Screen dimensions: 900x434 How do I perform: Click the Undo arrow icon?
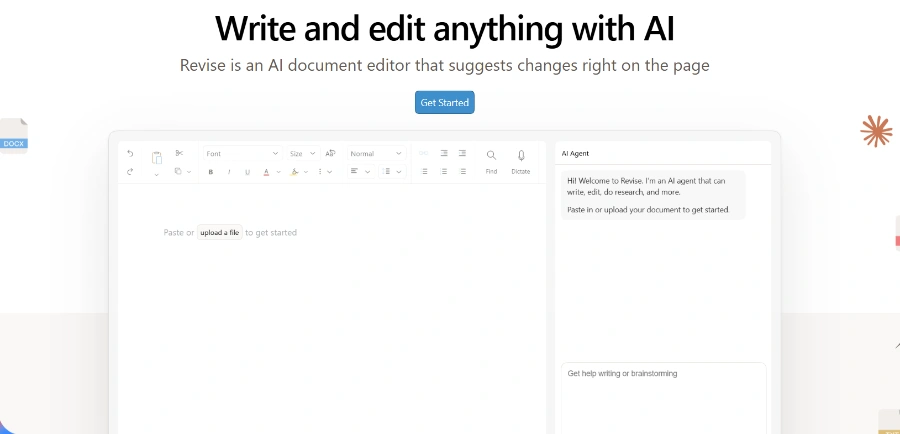coord(130,153)
